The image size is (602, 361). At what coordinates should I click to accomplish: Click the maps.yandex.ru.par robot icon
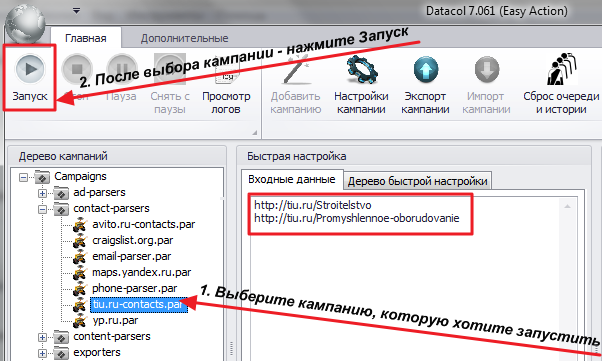point(80,273)
